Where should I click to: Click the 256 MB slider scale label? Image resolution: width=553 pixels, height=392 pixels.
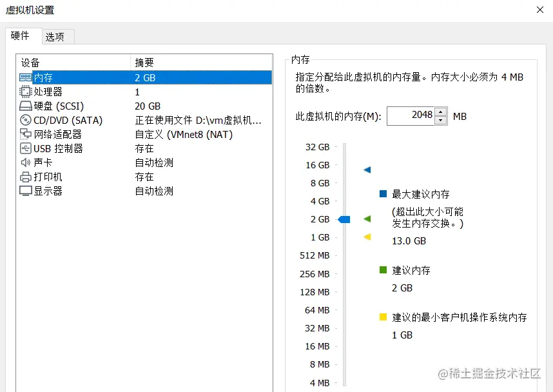click(315, 274)
